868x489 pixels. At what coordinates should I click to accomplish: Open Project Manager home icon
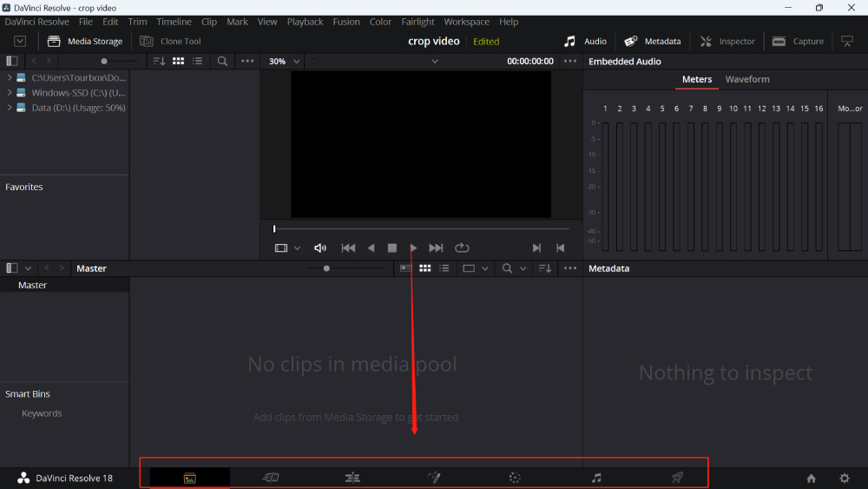click(x=811, y=478)
